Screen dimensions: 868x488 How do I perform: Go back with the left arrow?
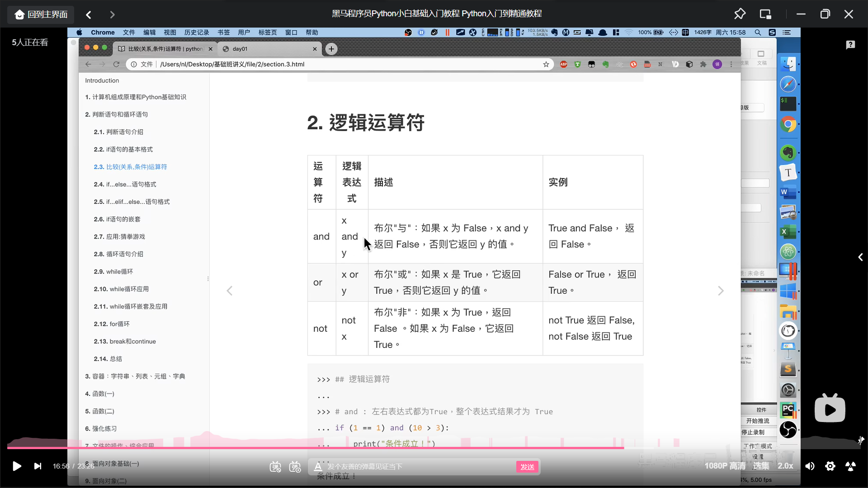(89, 14)
